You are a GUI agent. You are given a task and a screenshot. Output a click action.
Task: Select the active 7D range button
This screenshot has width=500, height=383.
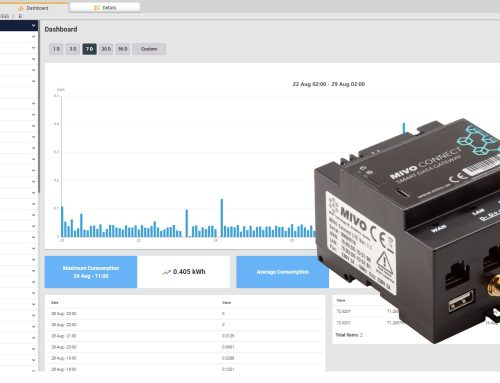click(x=89, y=49)
